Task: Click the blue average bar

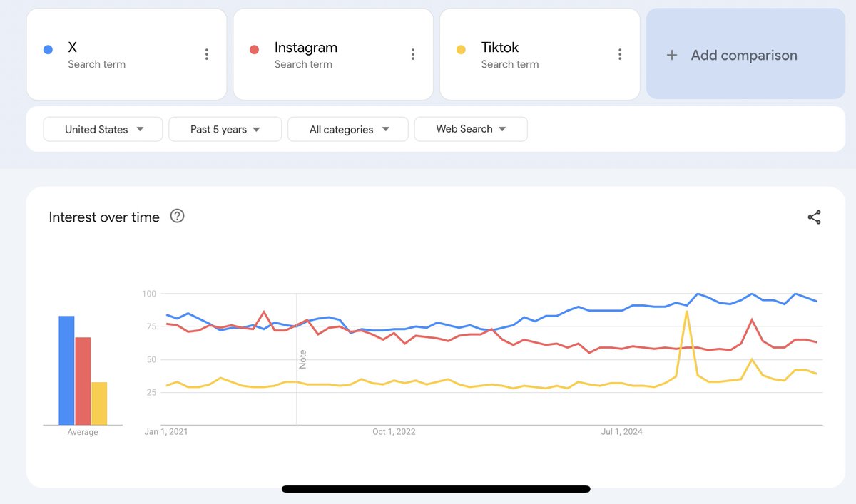Action: [x=66, y=370]
